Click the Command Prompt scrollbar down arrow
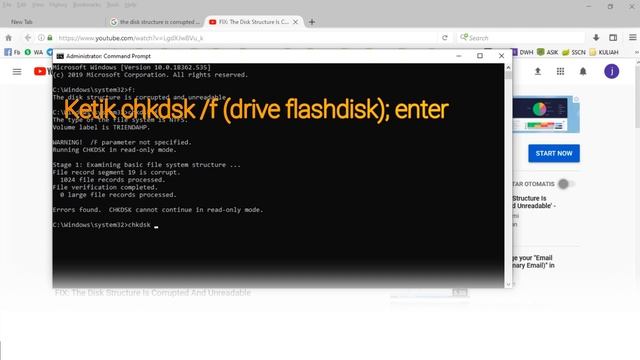Image resolution: width=640 pixels, height=360 pixels. click(x=508, y=284)
